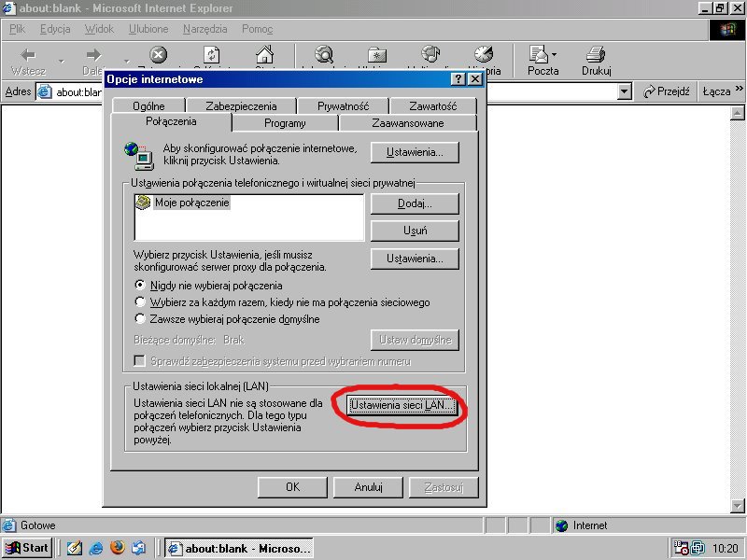Click the Drukuj printer icon
Image resolution: width=747 pixels, height=560 pixels.
596,54
